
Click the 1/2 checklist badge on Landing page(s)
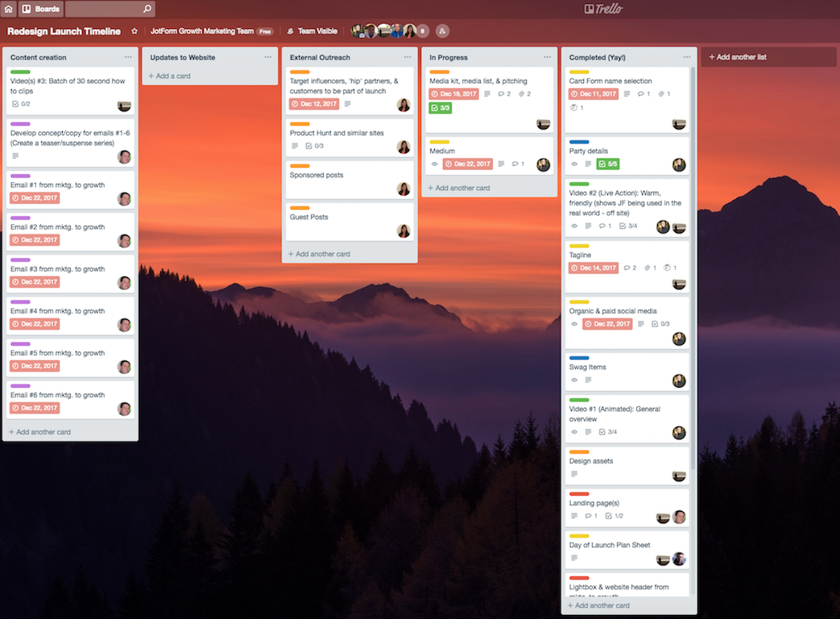(614, 516)
